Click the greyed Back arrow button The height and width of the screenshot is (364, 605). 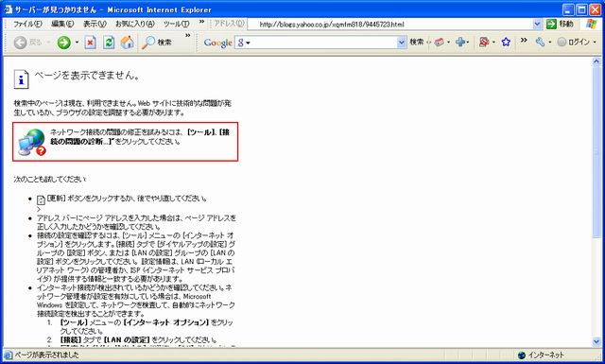pyautogui.click(x=21, y=43)
